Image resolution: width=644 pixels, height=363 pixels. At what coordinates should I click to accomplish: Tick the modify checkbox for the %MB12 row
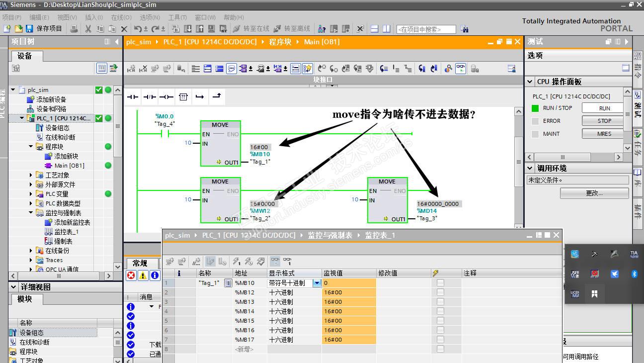(440, 292)
